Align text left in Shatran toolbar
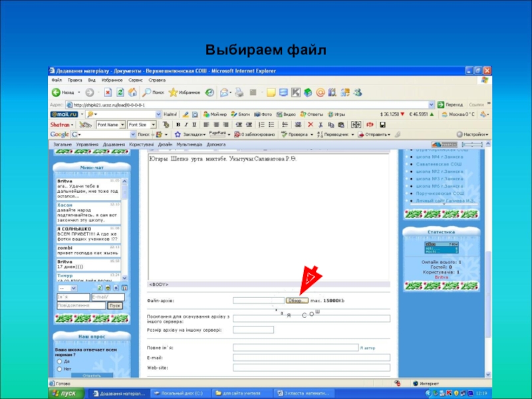The width and height of the screenshot is (532, 399). point(206,125)
